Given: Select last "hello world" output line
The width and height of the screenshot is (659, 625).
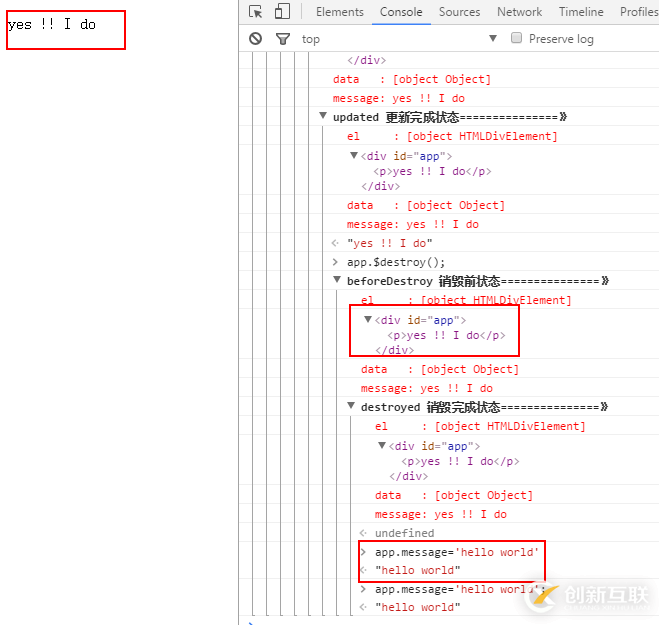Looking at the screenshot, I should (417, 607).
